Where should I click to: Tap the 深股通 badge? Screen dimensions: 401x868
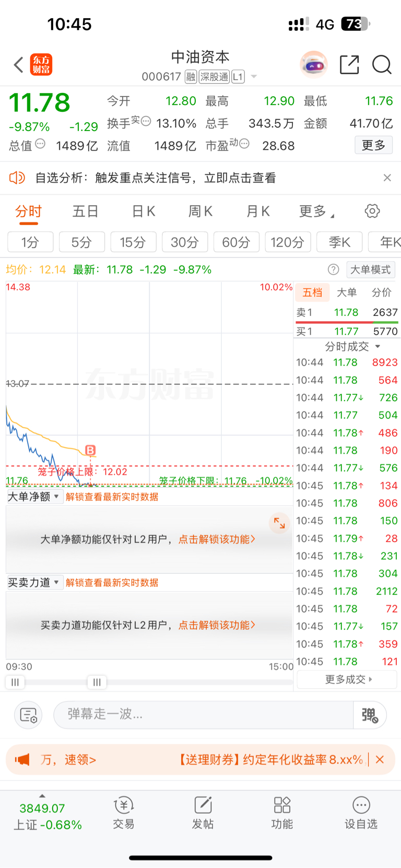click(214, 77)
